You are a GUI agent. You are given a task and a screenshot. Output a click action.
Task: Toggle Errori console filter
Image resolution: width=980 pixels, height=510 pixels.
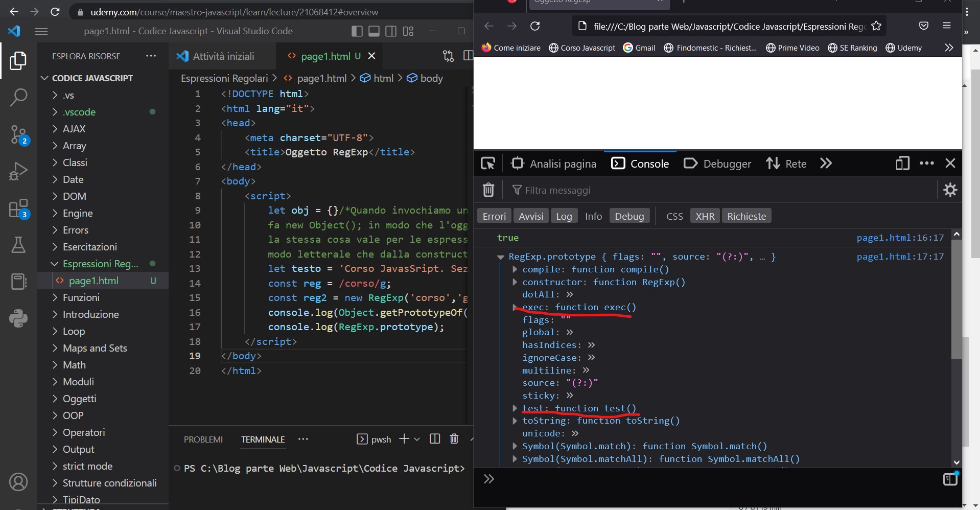[x=494, y=216]
